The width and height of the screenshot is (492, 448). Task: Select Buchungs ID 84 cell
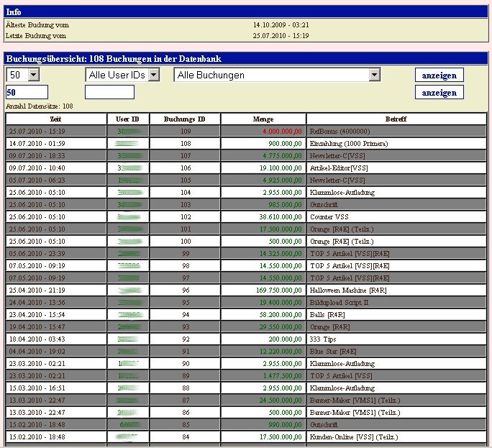click(x=186, y=437)
